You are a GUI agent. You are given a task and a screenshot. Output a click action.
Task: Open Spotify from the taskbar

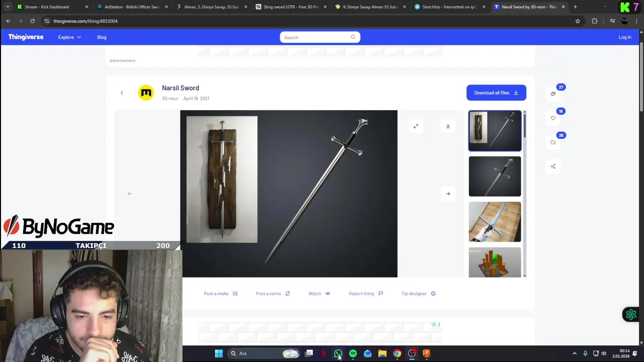click(x=353, y=353)
